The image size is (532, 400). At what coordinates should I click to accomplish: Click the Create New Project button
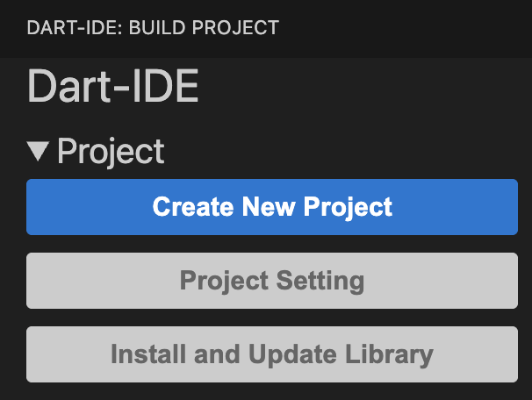[x=272, y=207]
